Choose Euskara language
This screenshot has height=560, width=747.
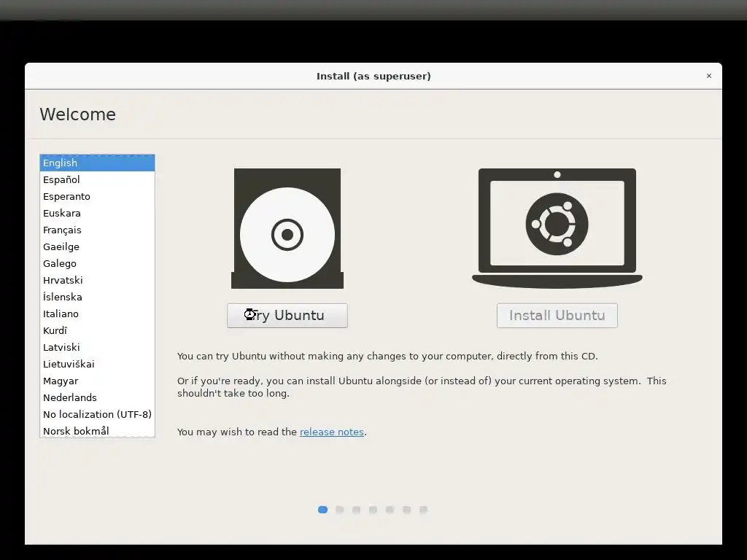point(97,213)
